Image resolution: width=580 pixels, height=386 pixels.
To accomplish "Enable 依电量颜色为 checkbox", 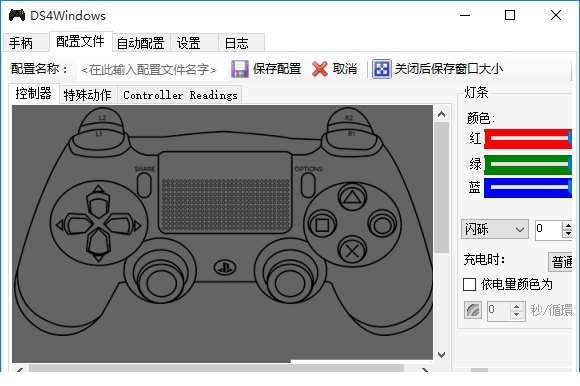I will pyautogui.click(x=469, y=285).
